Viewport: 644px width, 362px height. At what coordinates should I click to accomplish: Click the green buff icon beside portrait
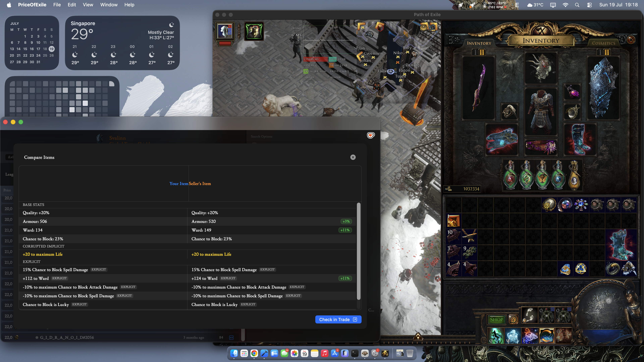click(254, 31)
